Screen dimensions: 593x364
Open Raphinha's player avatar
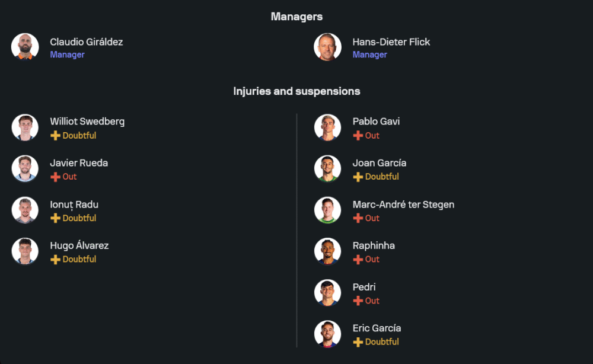[327, 251]
